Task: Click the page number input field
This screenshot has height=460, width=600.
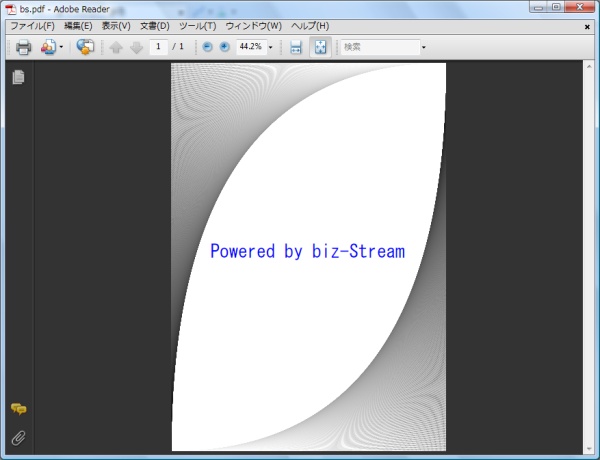Action: [158, 47]
